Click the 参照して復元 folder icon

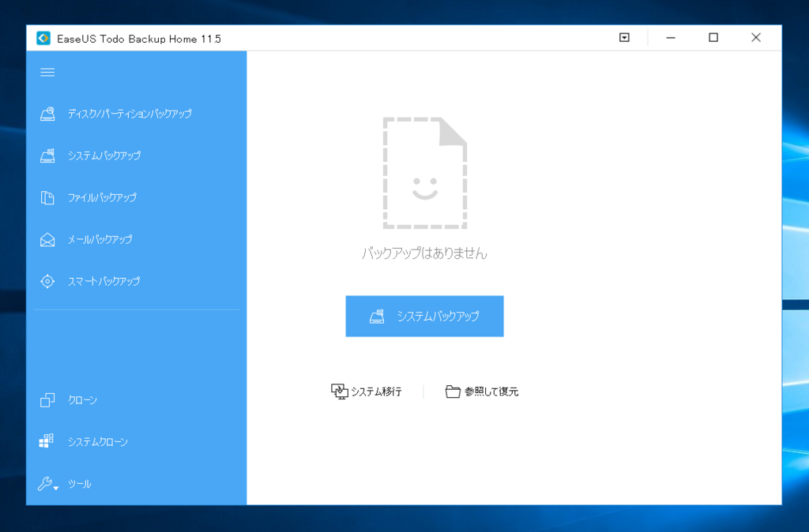[453, 392]
